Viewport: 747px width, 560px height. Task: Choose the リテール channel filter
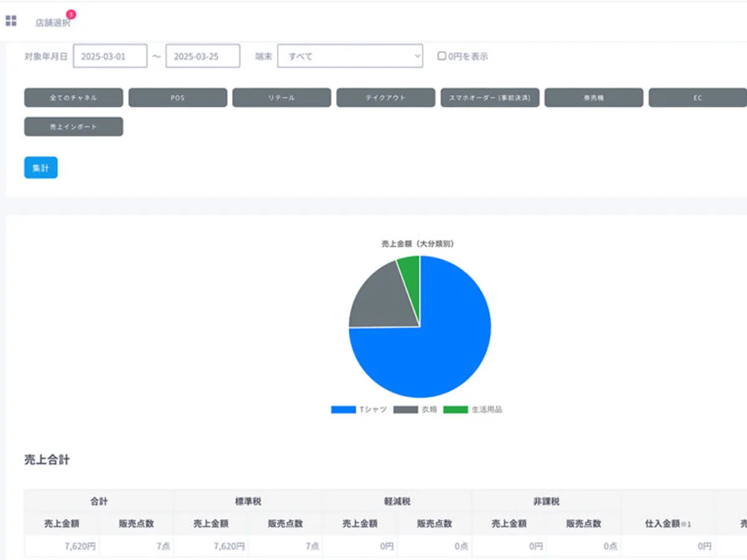[281, 98]
